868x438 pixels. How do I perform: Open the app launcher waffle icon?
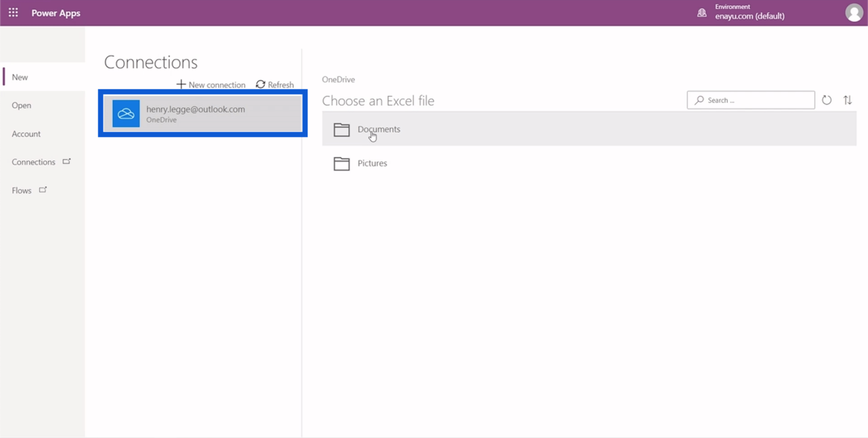click(x=13, y=12)
